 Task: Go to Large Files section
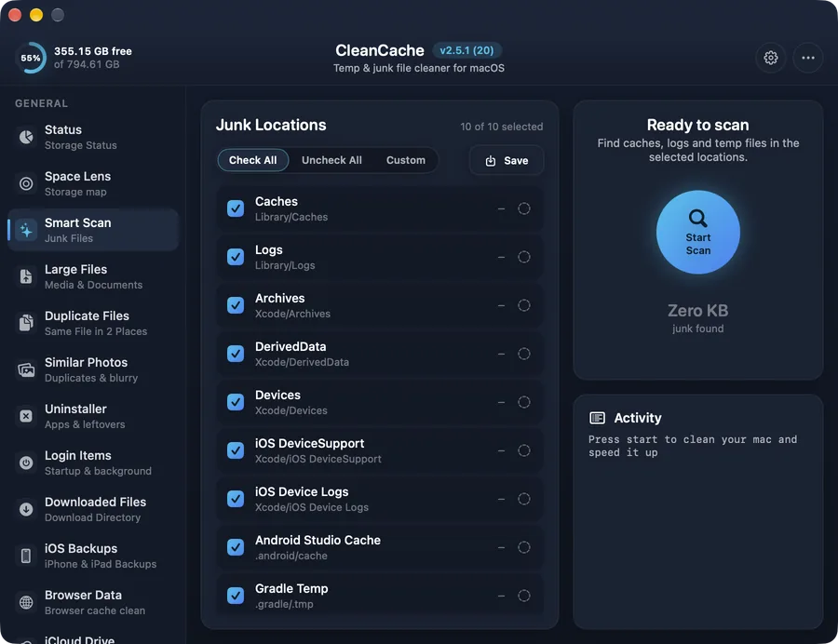[x=93, y=276]
